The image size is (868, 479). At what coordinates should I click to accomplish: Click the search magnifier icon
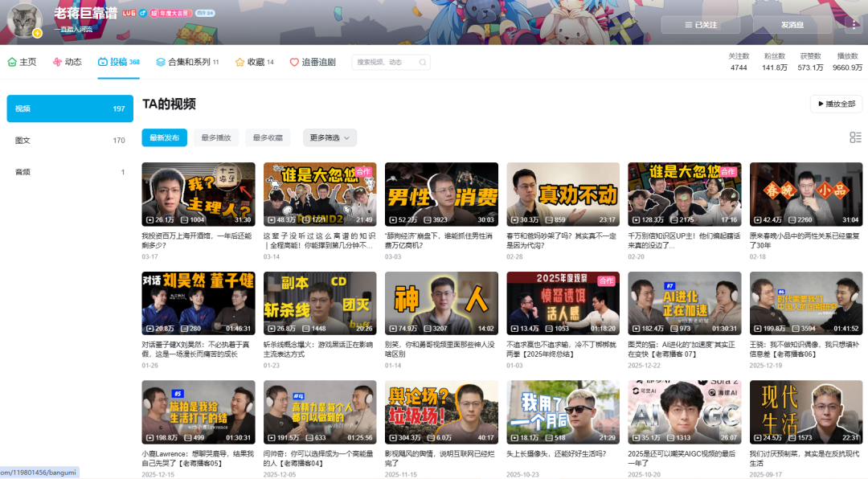[x=423, y=62]
